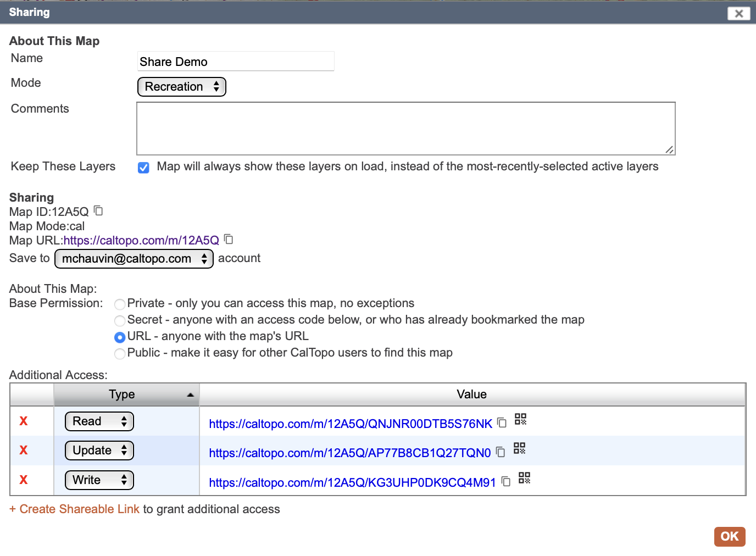Open the Save to account dropdown

[x=134, y=259]
